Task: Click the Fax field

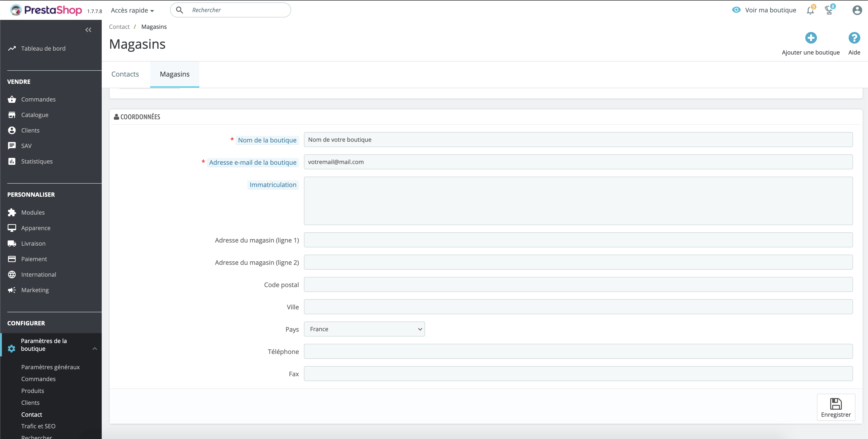Action: click(x=578, y=374)
